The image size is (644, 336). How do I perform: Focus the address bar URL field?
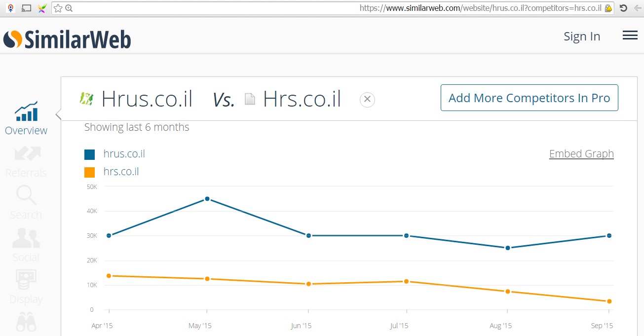pos(333,8)
